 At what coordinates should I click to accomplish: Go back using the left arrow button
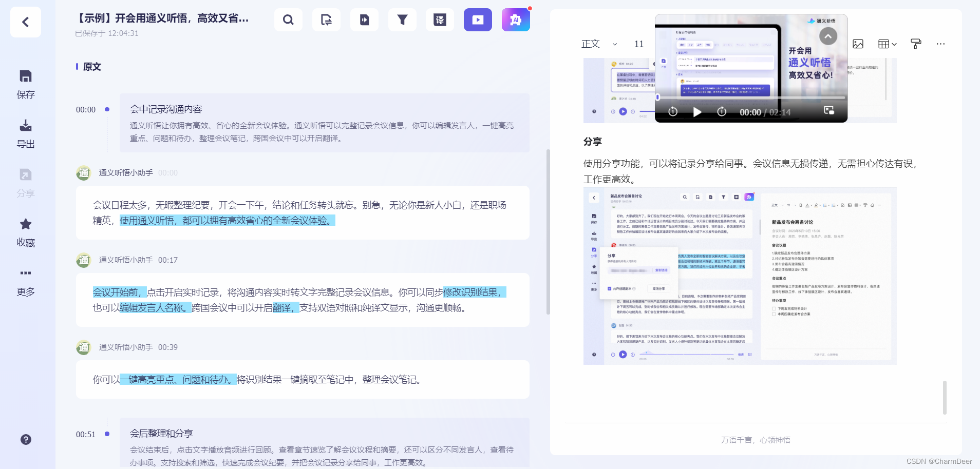[26, 22]
